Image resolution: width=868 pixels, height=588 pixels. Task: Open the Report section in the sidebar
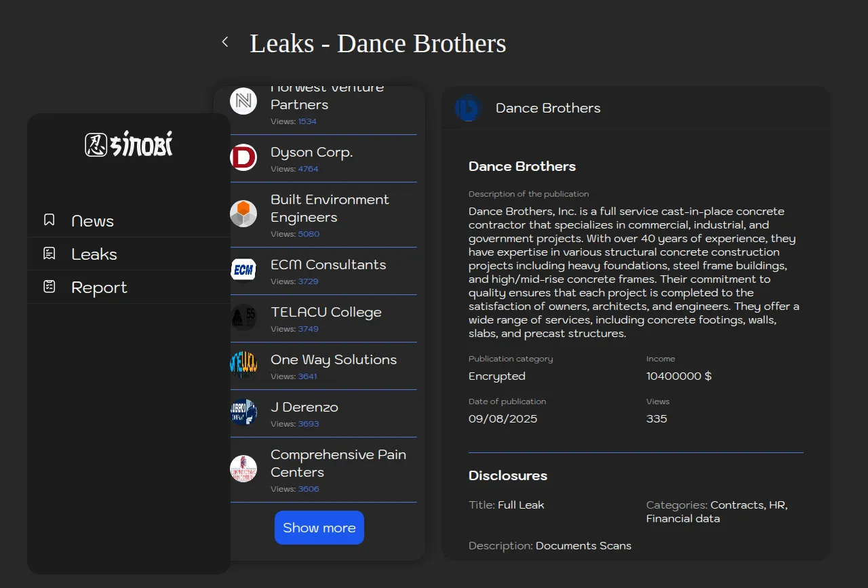pos(99,288)
